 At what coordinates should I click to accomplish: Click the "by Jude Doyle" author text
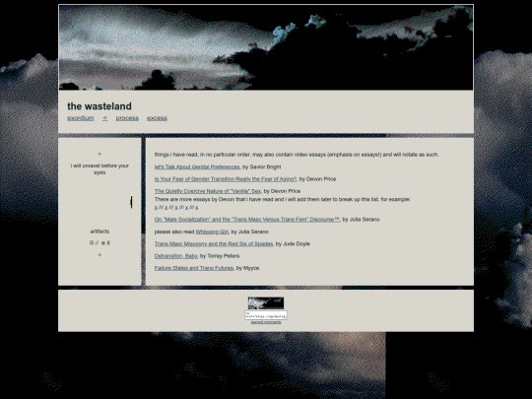click(x=293, y=244)
